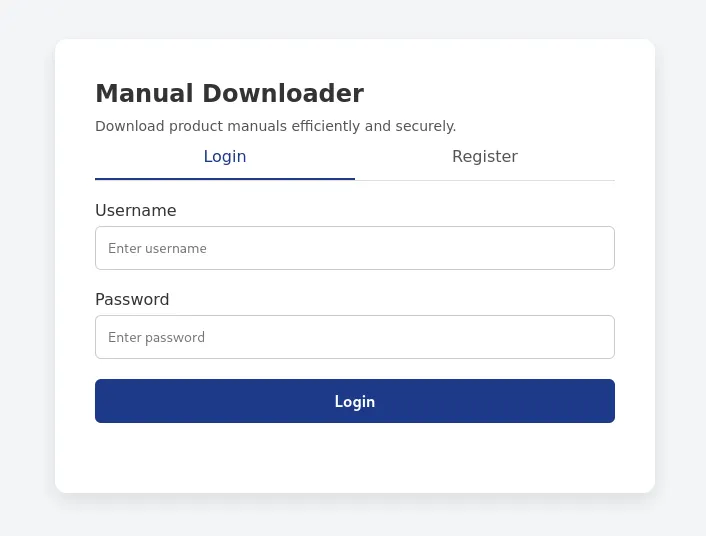Click the gray divider under Register tab
The height and width of the screenshot is (536, 706).
tap(485, 180)
